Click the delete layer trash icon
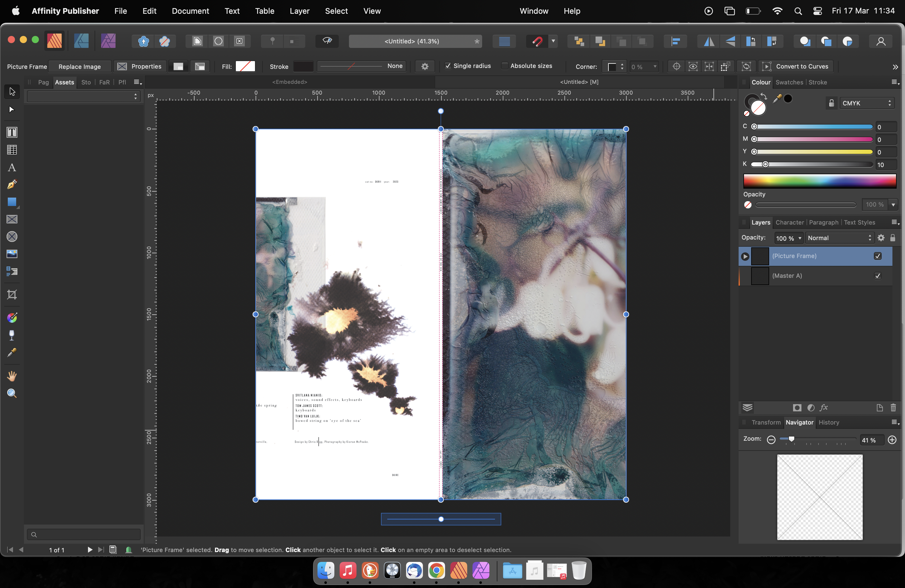This screenshot has width=905, height=588. pyautogui.click(x=893, y=408)
